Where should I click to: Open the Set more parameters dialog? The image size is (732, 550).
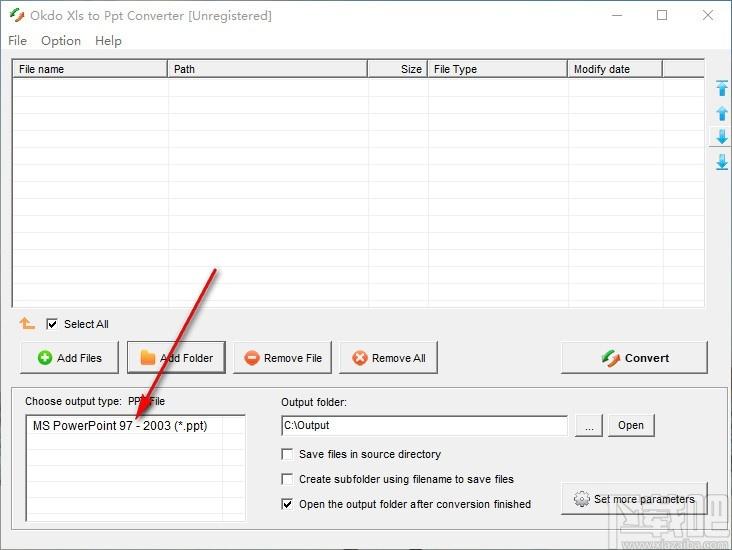(634, 499)
